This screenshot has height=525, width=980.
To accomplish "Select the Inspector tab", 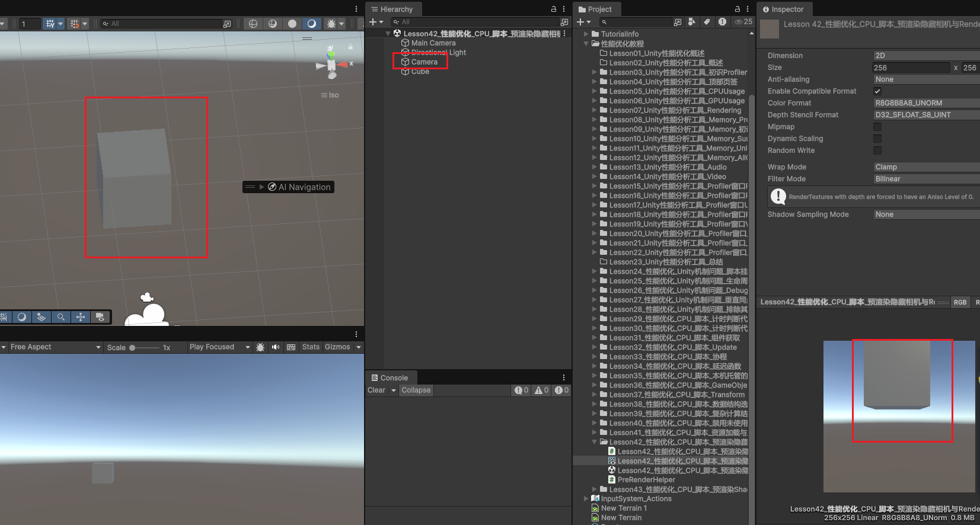I will [x=784, y=9].
